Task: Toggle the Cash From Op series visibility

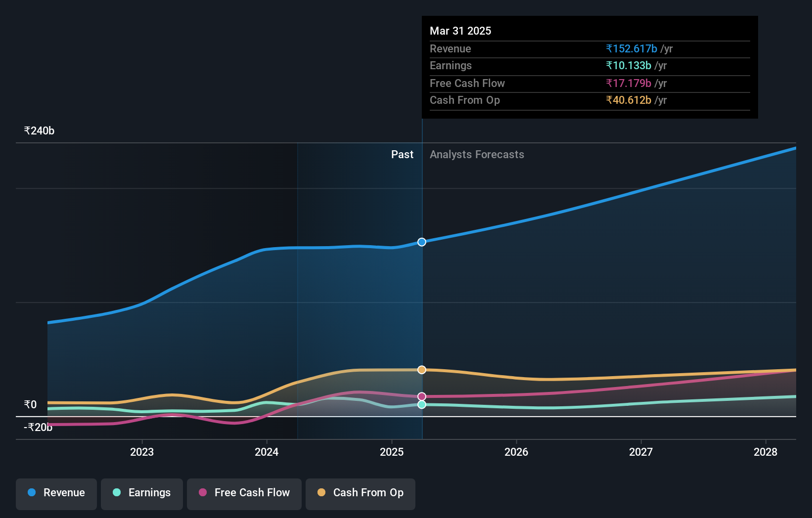Action: coord(361,493)
